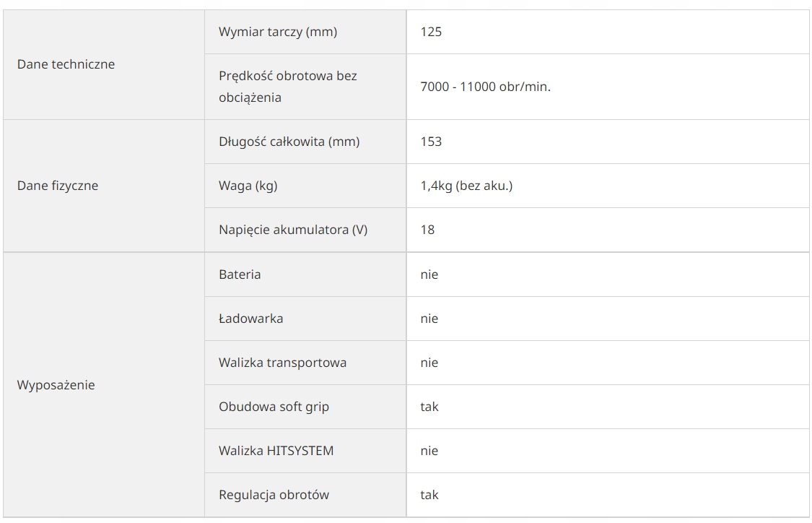Image resolution: width=812 pixels, height=523 pixels.
Task: Select the "Walizka HITSYSTEM" label
Action: click(x=276, y=451)
